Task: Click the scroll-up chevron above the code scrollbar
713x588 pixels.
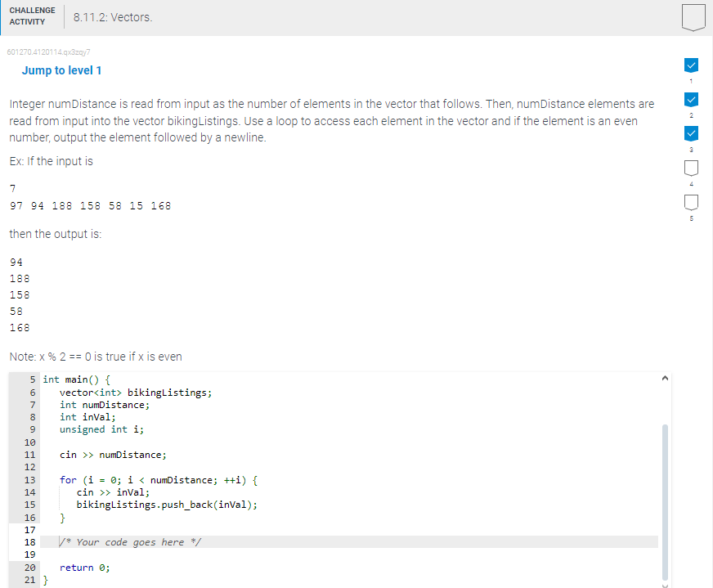Action: (664, 377)
